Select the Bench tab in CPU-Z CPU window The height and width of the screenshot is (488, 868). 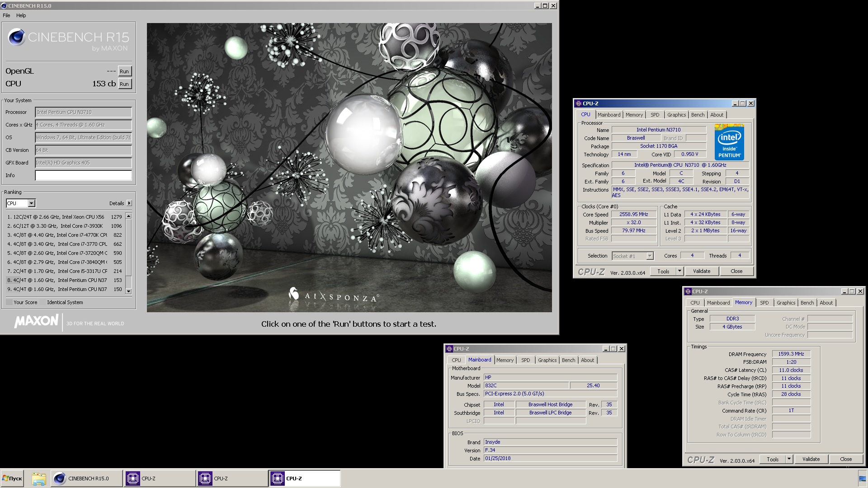tap(698, 115)
